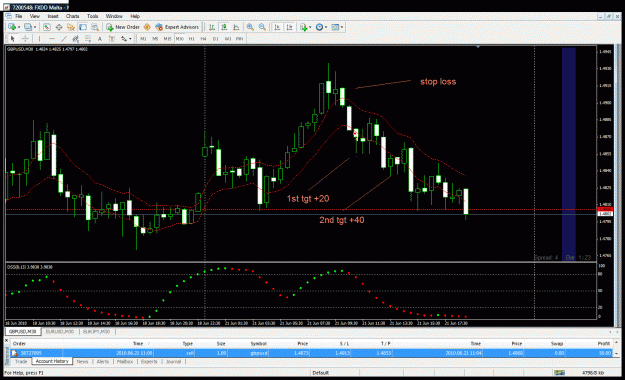The image size is (625, 380).
Task: Open the Arrows drawing dropdown
Action: pos(126,39)
